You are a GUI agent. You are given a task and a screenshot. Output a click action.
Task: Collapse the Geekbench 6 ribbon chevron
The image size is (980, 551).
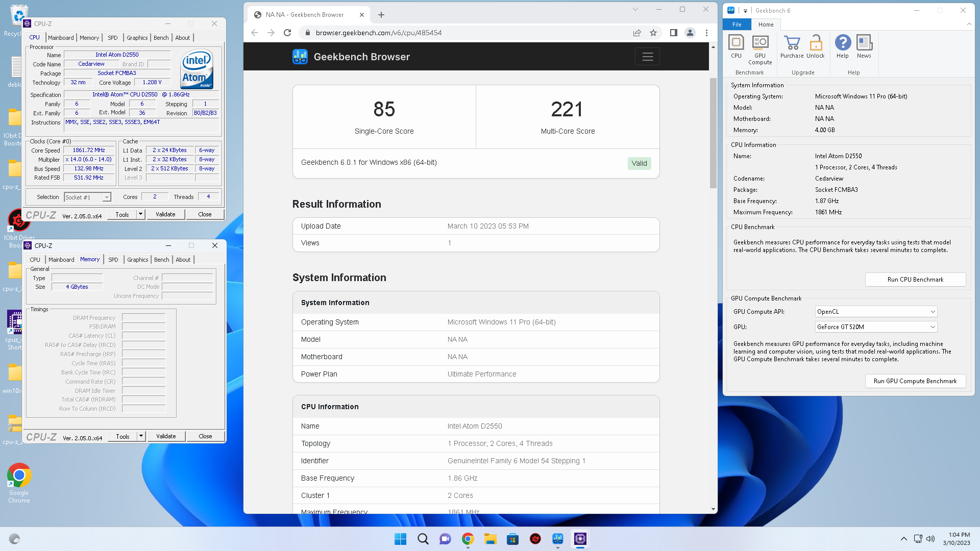tap(969, 24)
